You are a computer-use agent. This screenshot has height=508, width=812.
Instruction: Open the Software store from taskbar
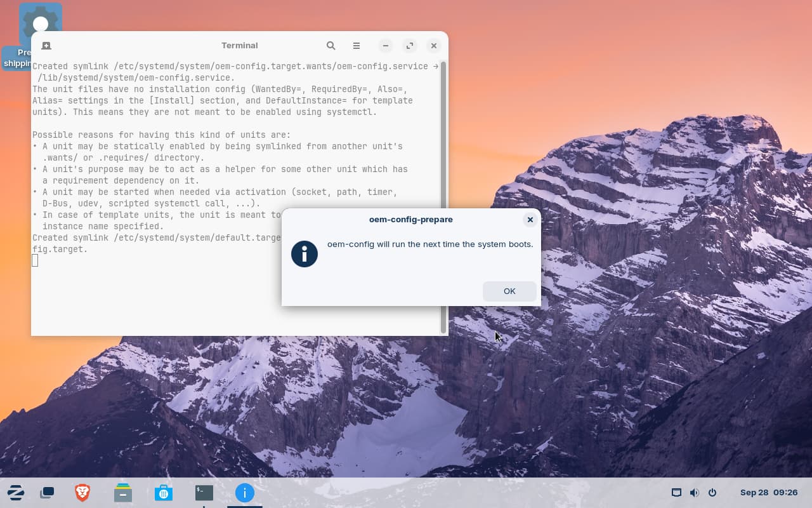point(164,493)
